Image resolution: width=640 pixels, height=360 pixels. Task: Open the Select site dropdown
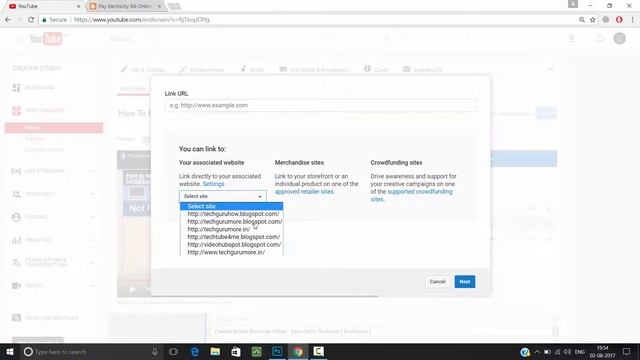(x=222, y=196)
